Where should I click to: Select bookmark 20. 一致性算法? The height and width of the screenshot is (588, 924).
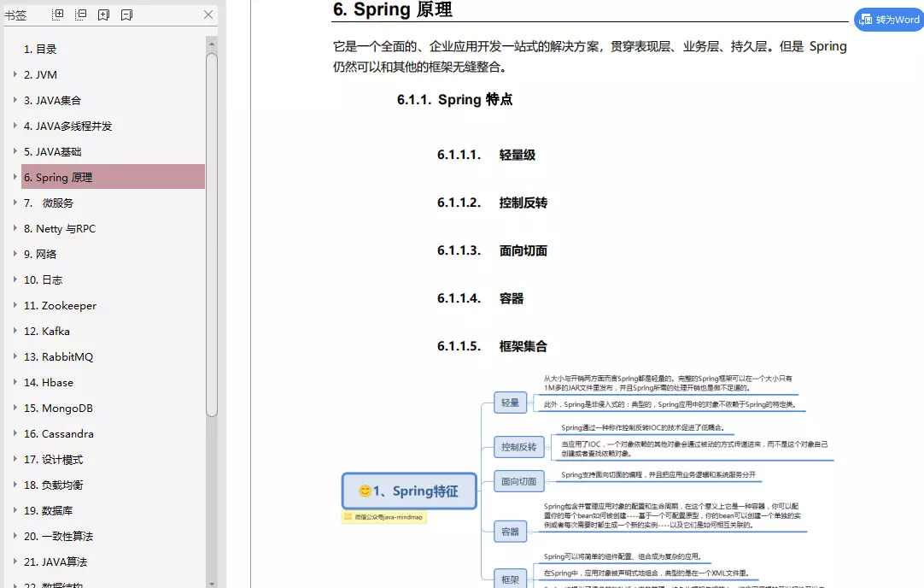click(x=58, y=537)
